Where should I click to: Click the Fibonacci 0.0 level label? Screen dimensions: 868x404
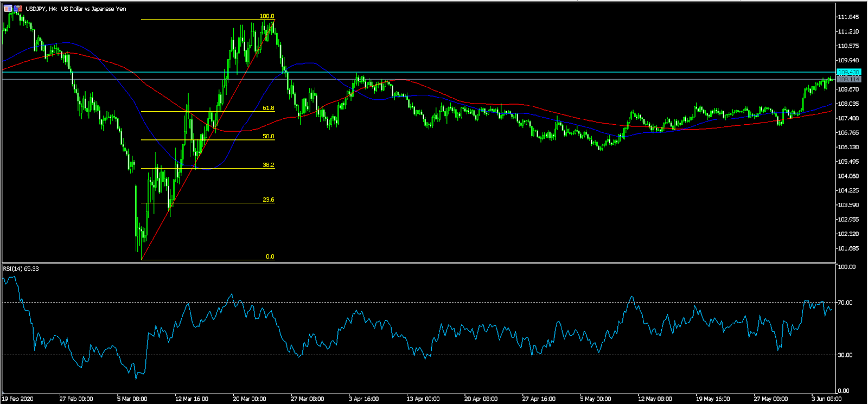[270, 256]
